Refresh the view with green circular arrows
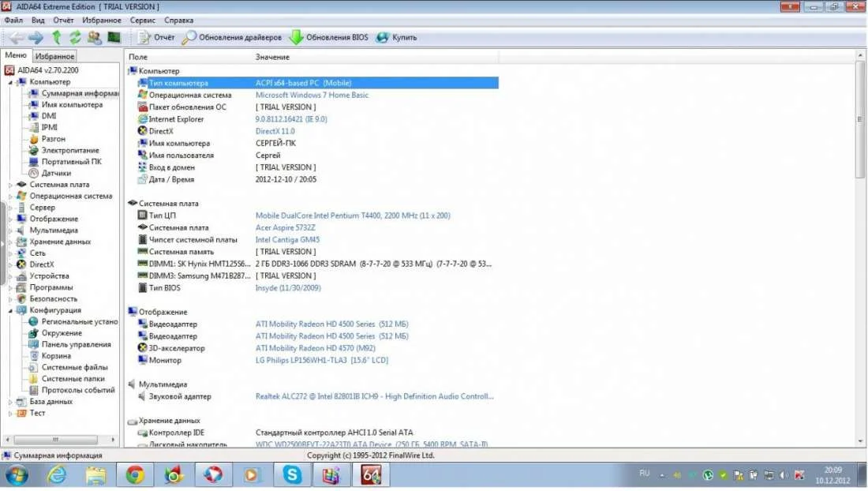This screenshot has height=491, width=868. (x=75, y=38)
